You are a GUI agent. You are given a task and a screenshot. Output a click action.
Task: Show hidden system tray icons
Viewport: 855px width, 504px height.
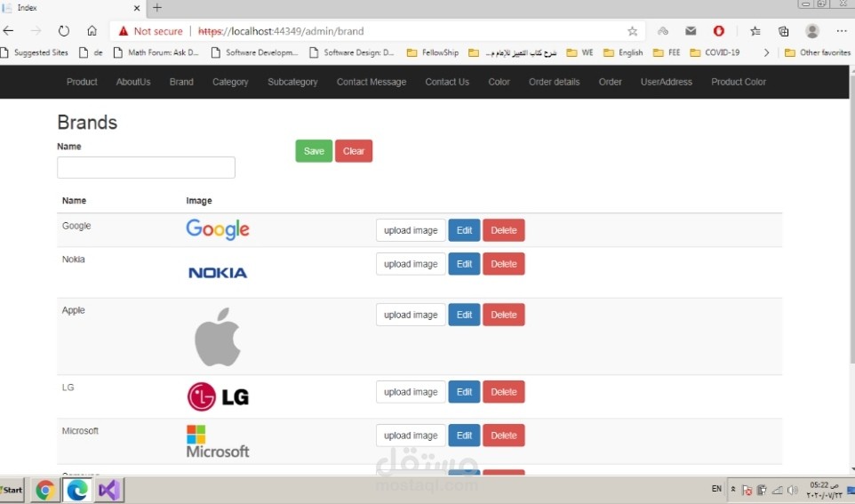coord(733,489)
